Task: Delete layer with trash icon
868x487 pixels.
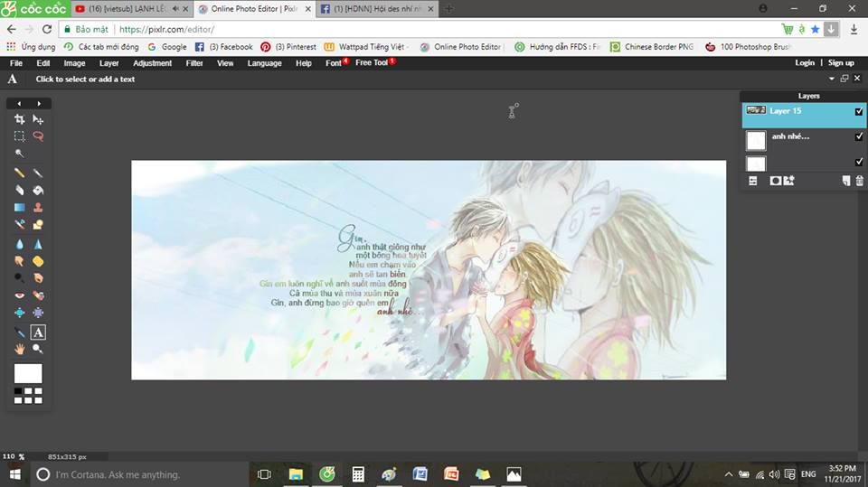Action: click(859, 181)
